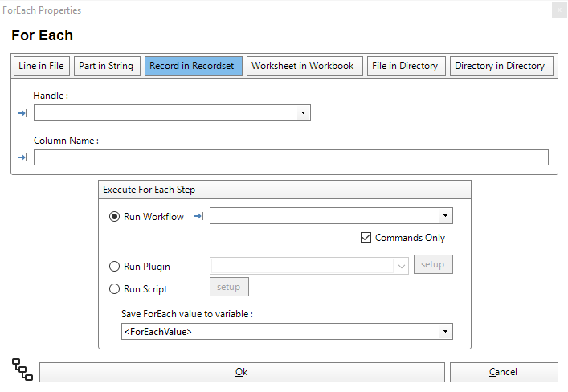
Task: Expand the Run Workflow dropdown
Action: pyautogui.click(x=445, y=216)
